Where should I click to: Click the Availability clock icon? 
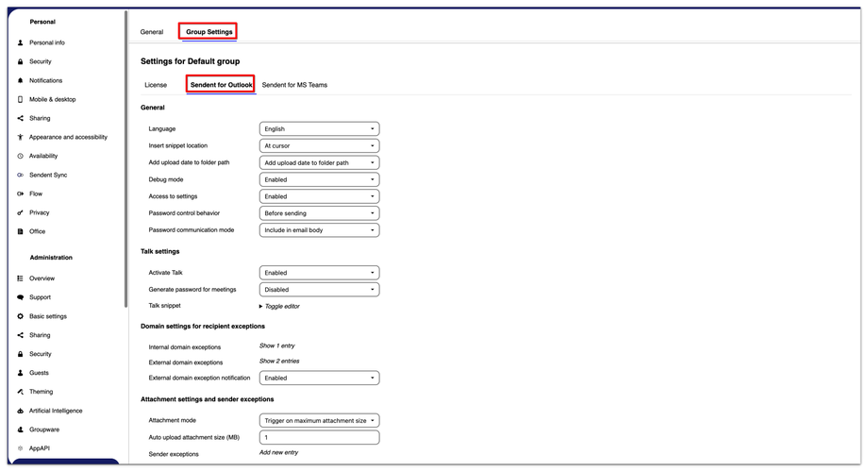21,156
